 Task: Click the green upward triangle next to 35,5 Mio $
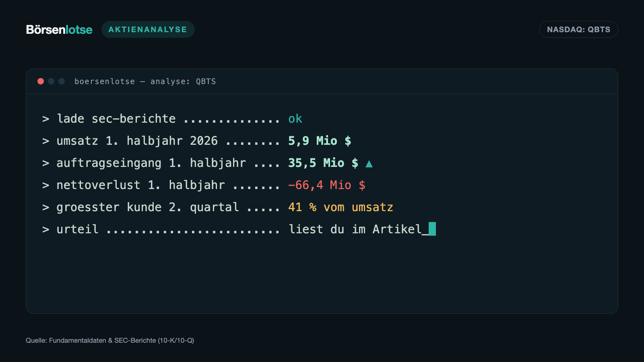click(x=369, y=163)
